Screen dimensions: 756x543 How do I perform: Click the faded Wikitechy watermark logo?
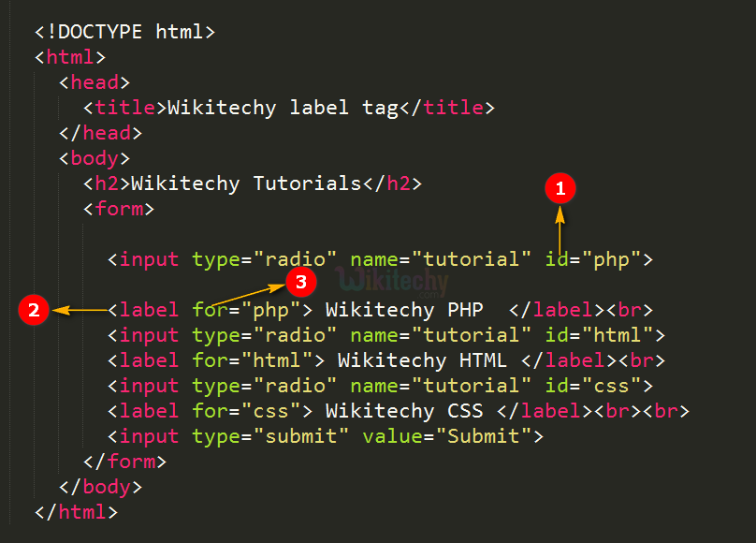pos(392,281)
